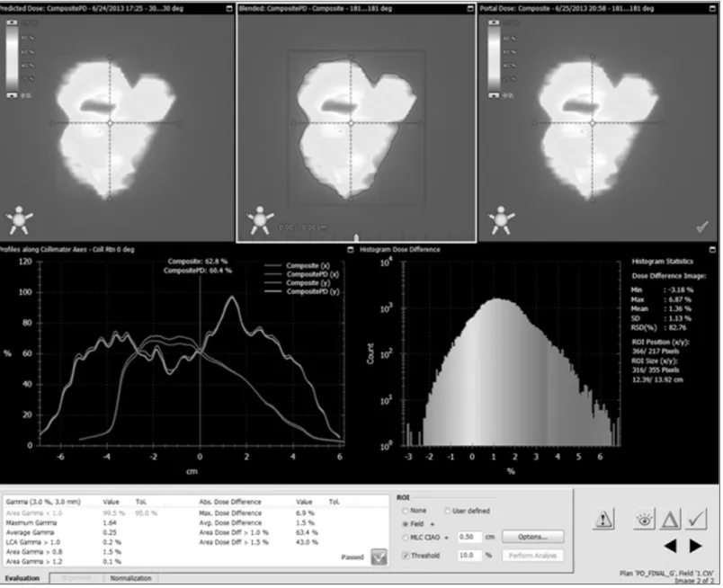Click crosshair center in Predicted Dose image
Image resolution: width=723 pixels, height=588 pixels.
[x=110, y=123]
